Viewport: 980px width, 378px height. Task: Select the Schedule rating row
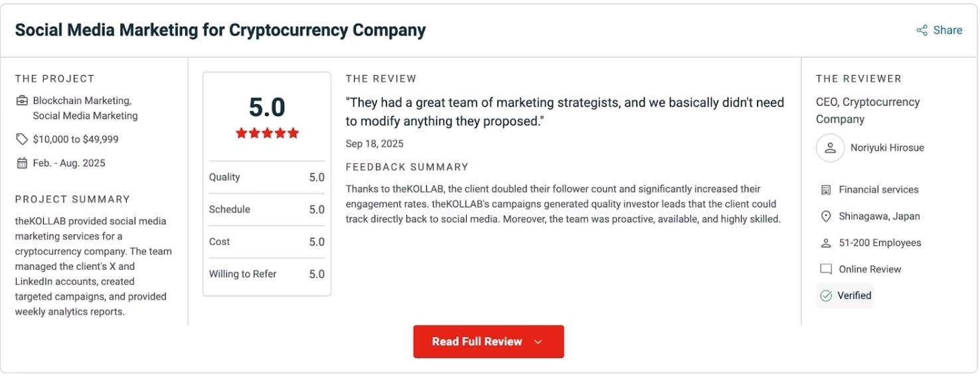(x=266, y=210)
